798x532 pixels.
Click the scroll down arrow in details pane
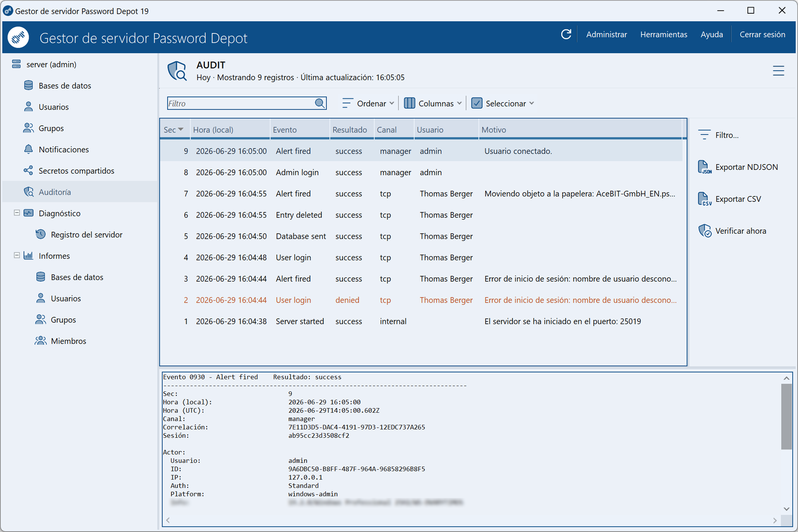786,509
